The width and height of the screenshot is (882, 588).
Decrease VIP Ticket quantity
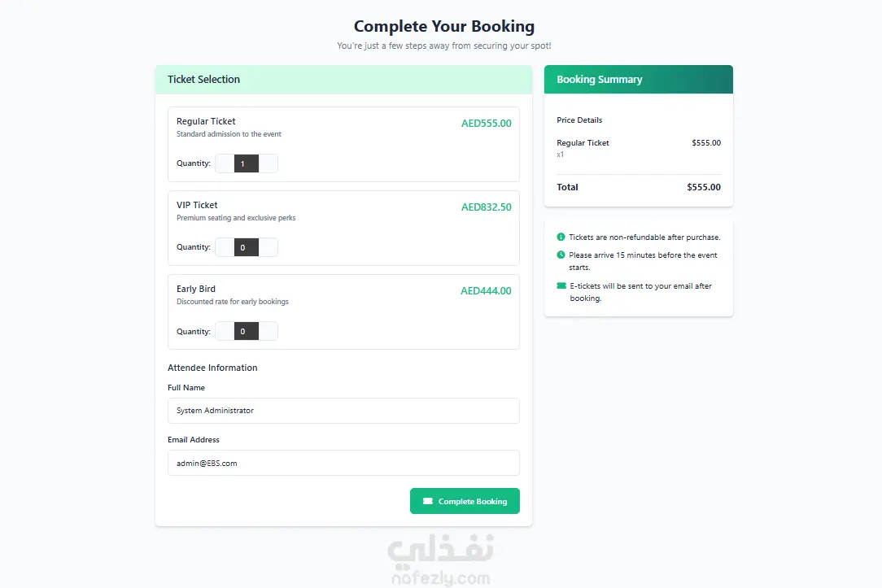pos(225,247)
